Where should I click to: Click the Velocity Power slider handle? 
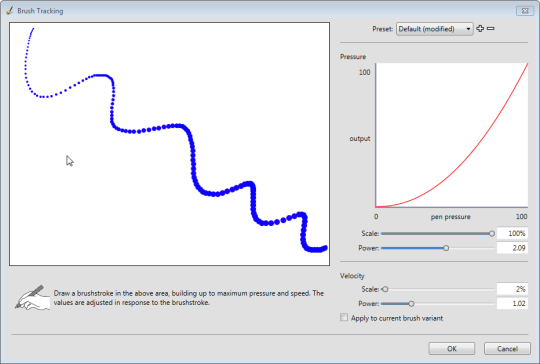(x=411, y=304)
